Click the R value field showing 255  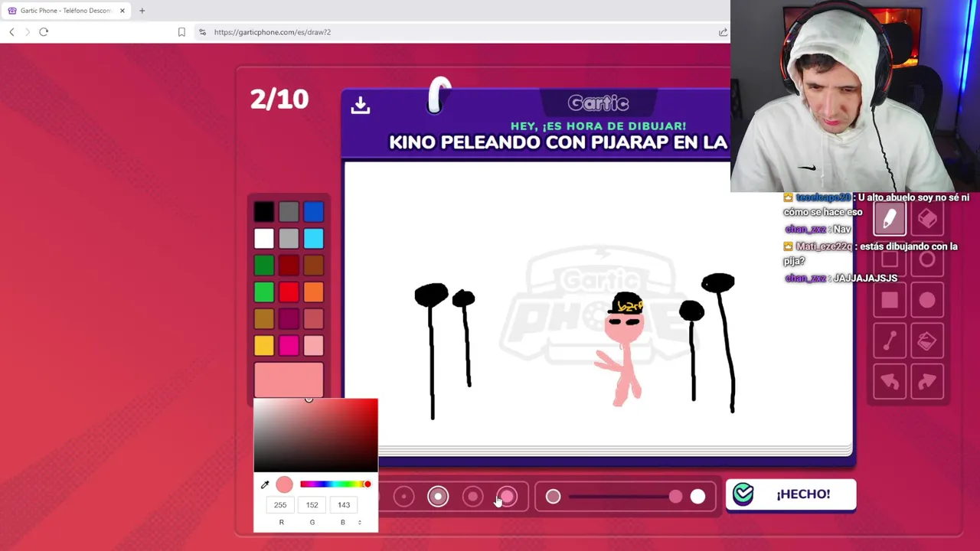[x=280, y=505]
